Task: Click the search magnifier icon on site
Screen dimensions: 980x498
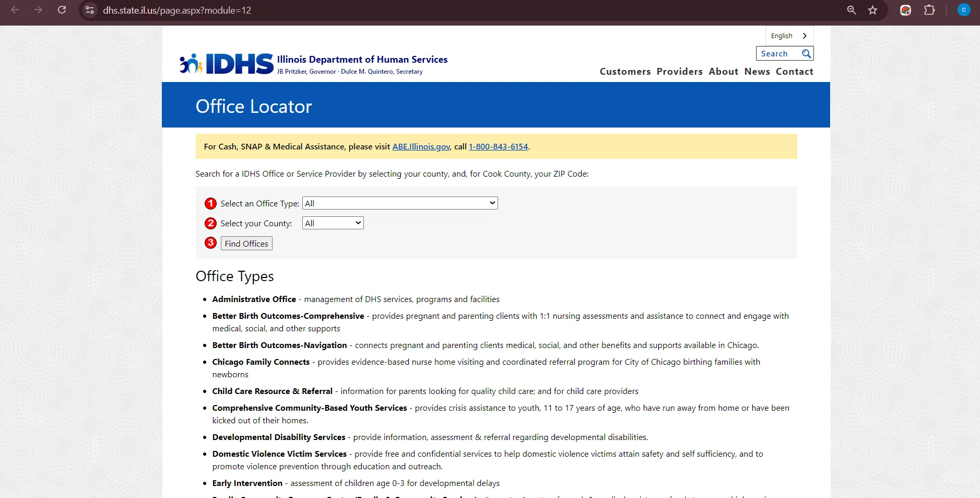Action: pos(806,53)
